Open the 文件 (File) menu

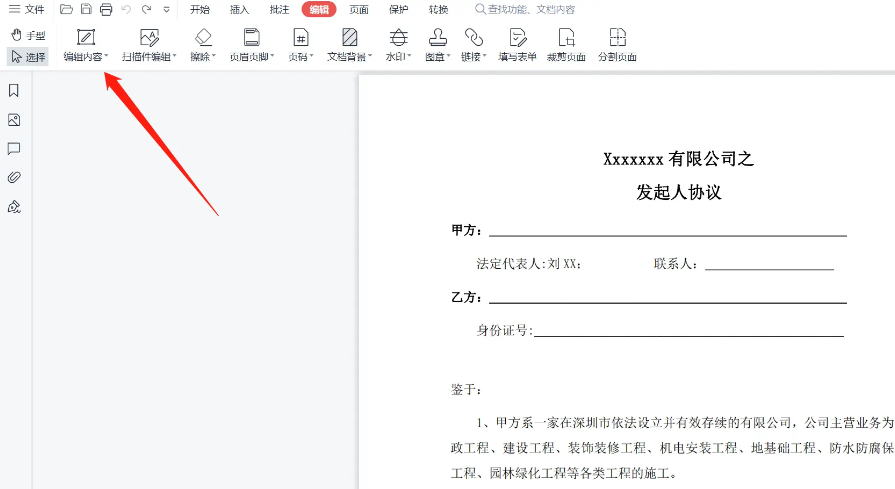tap(27, 10)
